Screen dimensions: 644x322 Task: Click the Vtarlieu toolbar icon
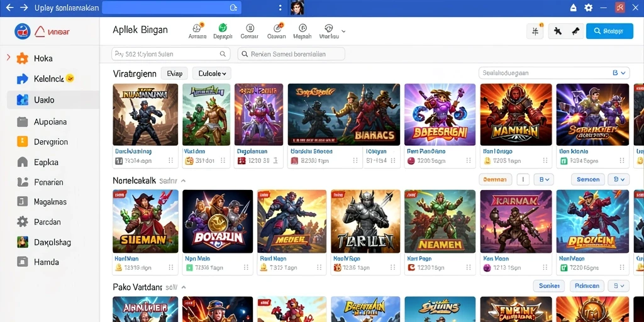(x=329, y=31)
